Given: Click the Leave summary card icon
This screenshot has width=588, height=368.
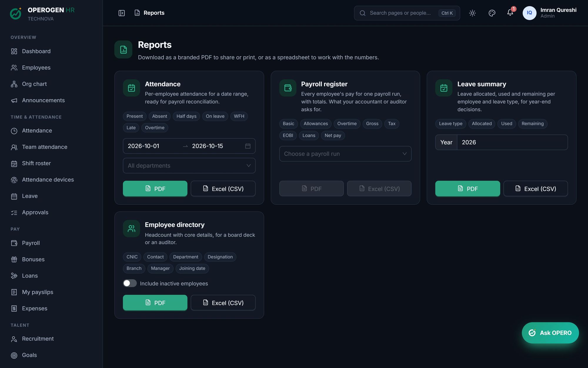Looking at the screenshot, I should click(444, 88).
